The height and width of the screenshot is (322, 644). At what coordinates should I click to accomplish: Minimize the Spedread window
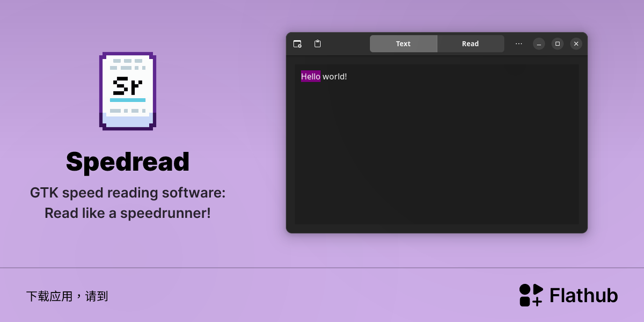coord(539,44)
